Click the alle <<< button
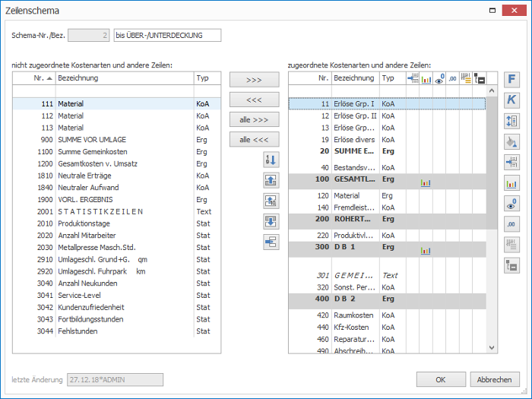 (x=255, y=139)
